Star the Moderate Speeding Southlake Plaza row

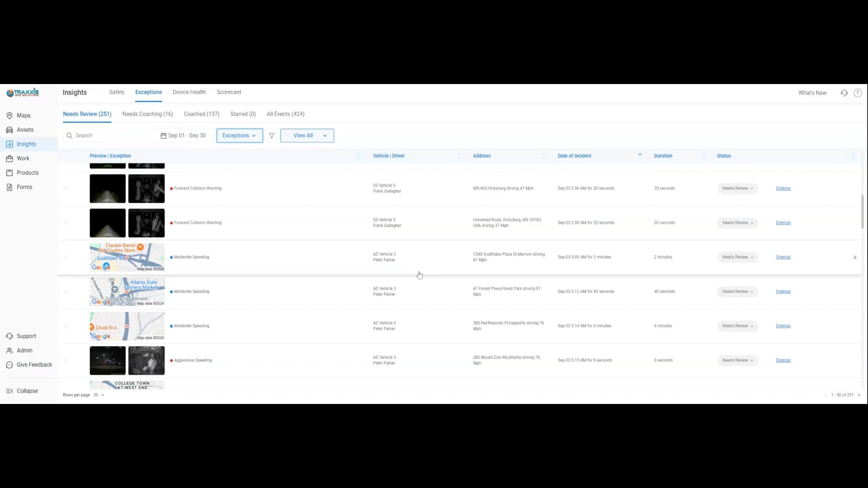(x=66, y=258)
